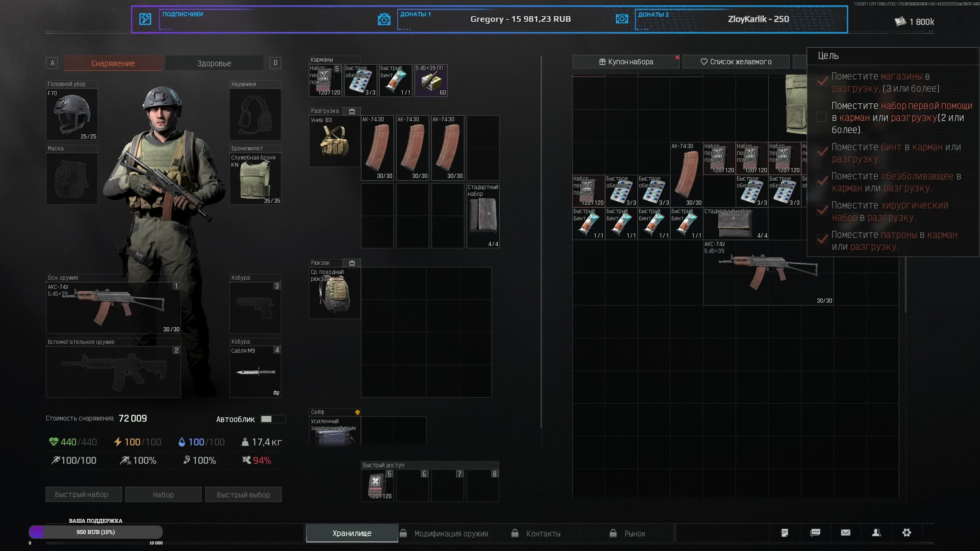
Task: Open the settings gear icon
Action: click(906, 533)
